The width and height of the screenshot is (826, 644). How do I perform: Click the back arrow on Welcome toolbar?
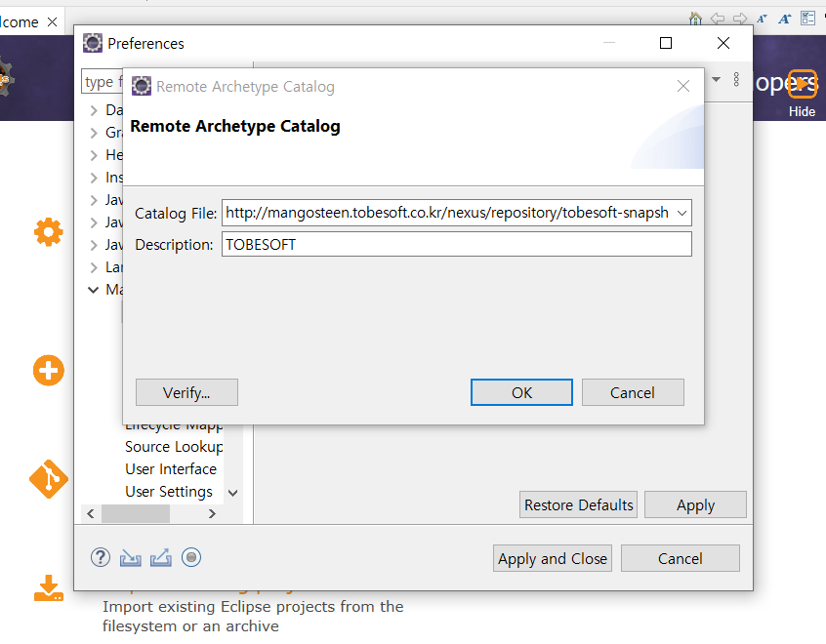(718, 19)
